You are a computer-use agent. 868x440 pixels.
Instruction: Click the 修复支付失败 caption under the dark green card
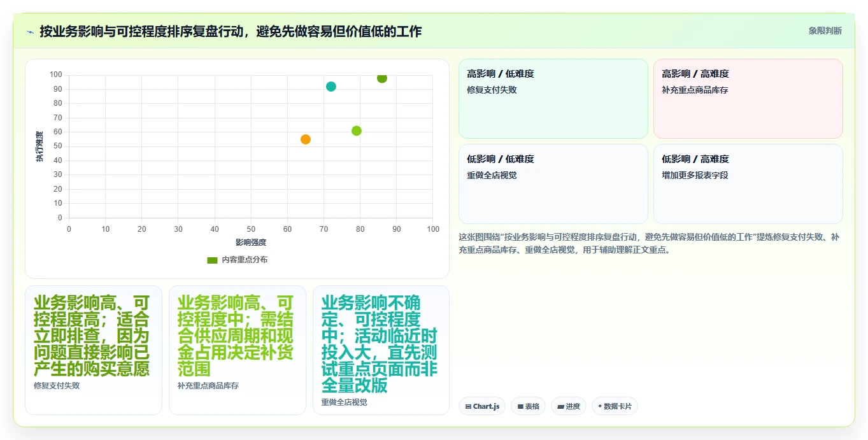57,385
